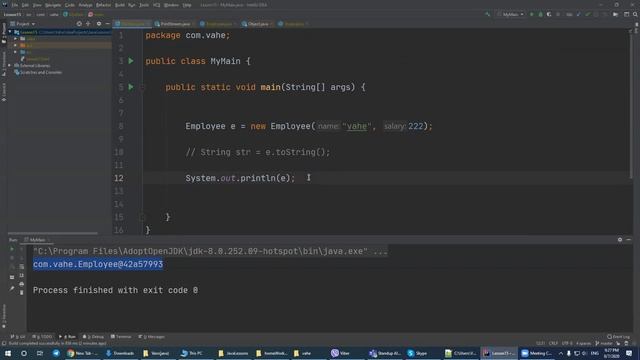Open the Window menu
The image size is (640, 360).
point(171,5)
